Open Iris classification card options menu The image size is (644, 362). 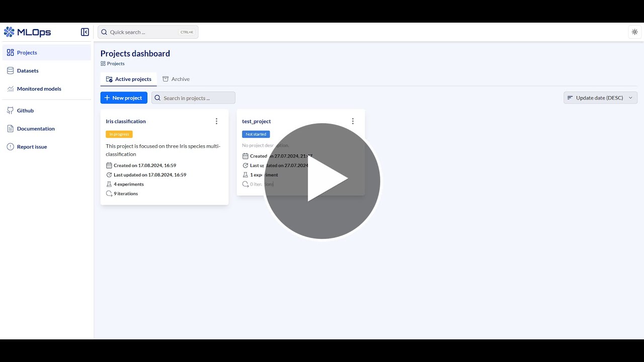(217, 121)
